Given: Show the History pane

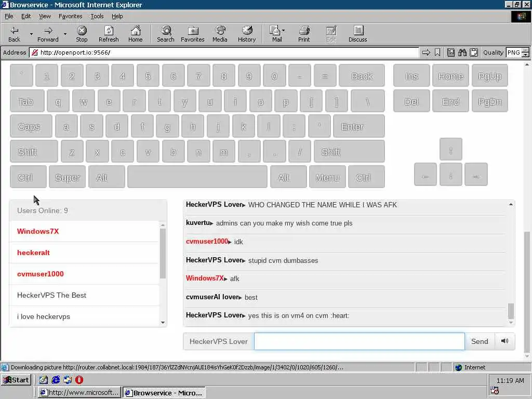Looking at the screenshot, I should (x=247, y=34).
